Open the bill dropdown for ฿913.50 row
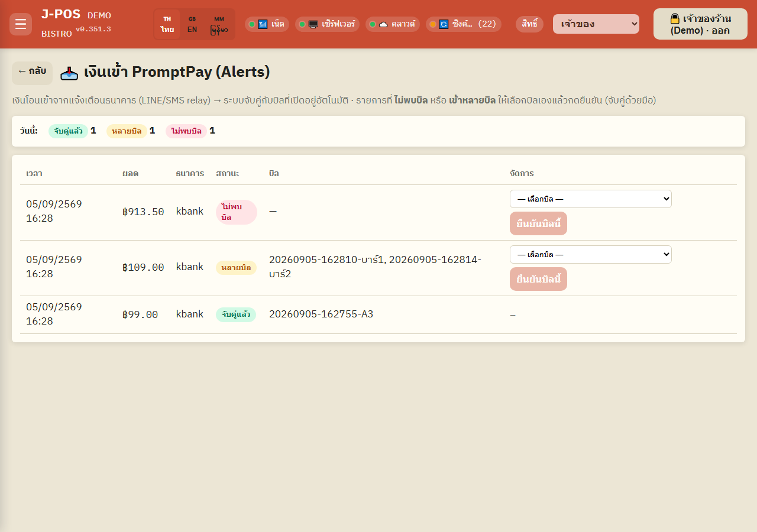 [x=591, y=199]
